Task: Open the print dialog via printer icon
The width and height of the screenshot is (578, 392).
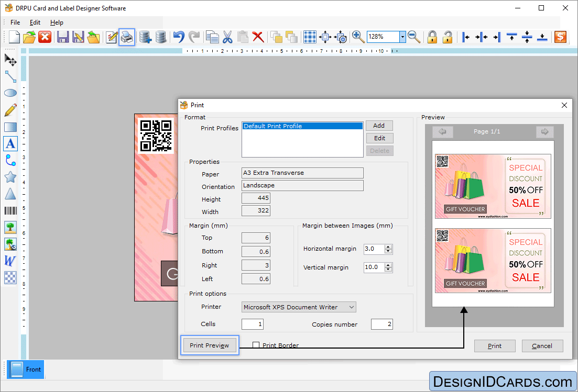Action: (x=127, y=37)
